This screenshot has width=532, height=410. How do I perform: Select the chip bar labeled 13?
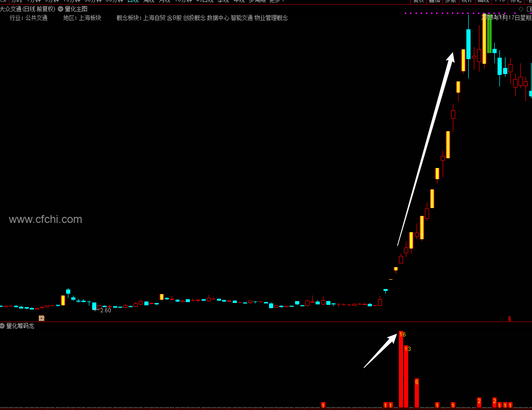point(406,376)
